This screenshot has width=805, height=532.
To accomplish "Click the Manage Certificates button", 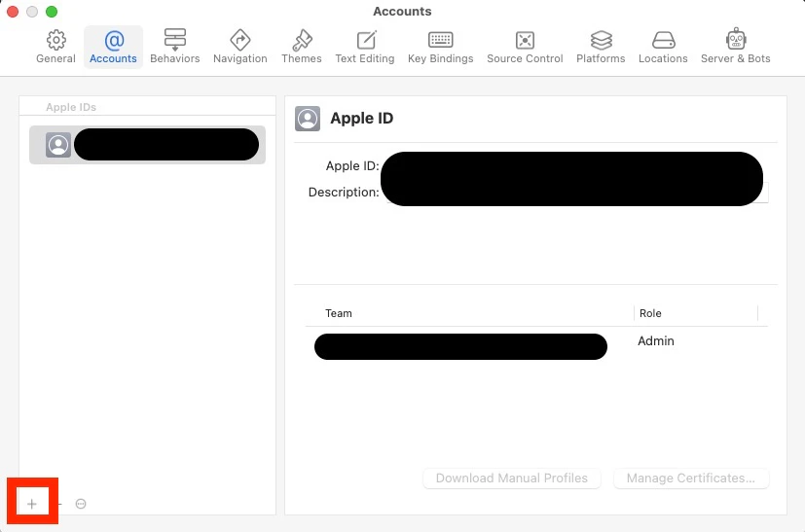I will [691, 479].
